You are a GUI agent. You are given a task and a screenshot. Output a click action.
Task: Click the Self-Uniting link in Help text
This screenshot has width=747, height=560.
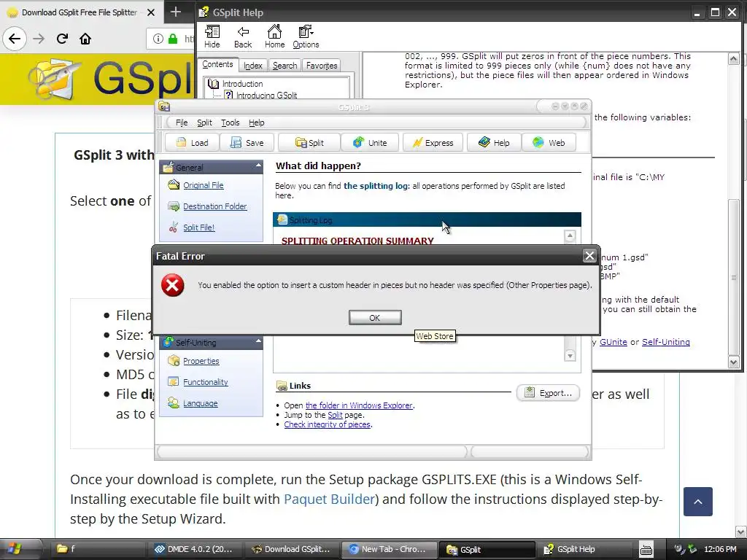point(665,342)
